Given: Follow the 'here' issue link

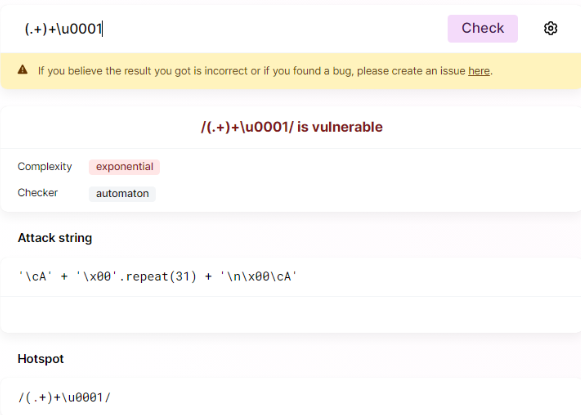Looking at the screenshot, I should 479,71.
